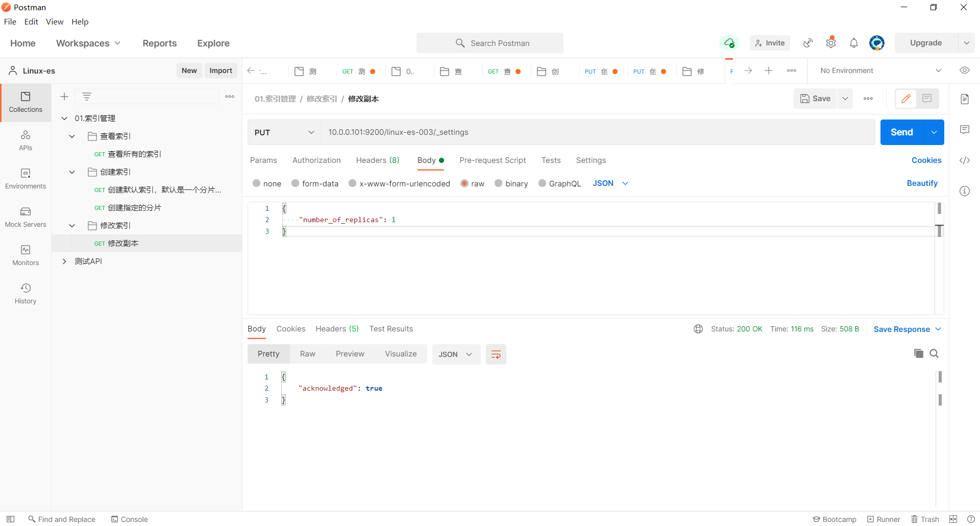
Task: Open the capture requests satellite icon
Action: pos(808,43)
